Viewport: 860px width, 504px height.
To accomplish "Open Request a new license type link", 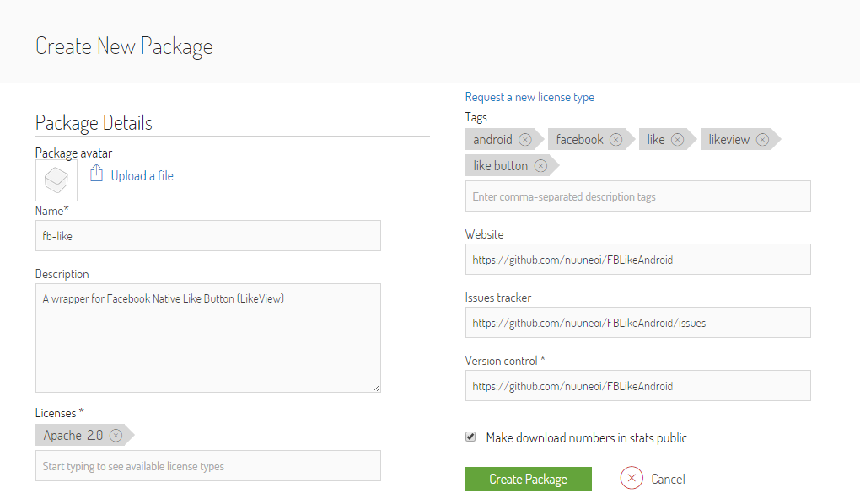I will click(529, 97).
